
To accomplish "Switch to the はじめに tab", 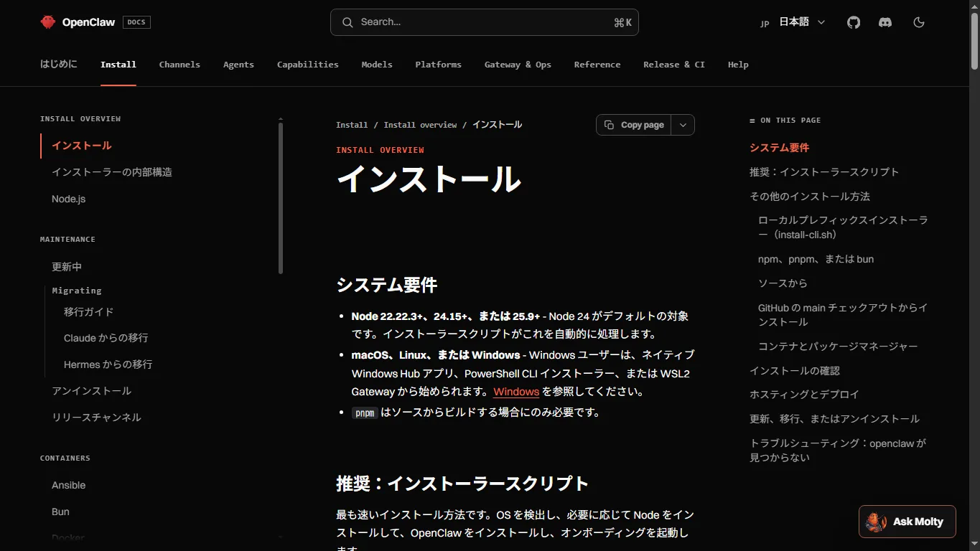I will [x=59, y=65].
